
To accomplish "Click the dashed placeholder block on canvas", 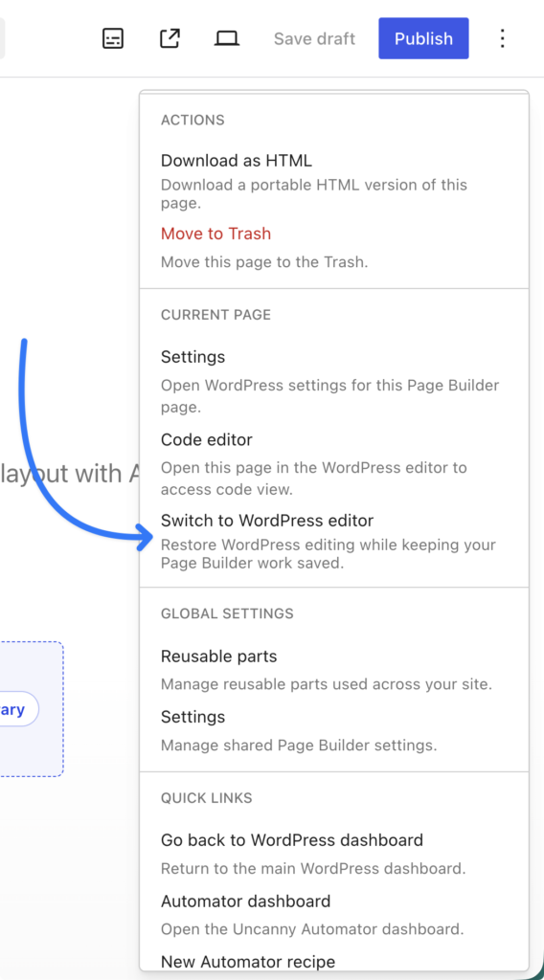I will (32, 709).
